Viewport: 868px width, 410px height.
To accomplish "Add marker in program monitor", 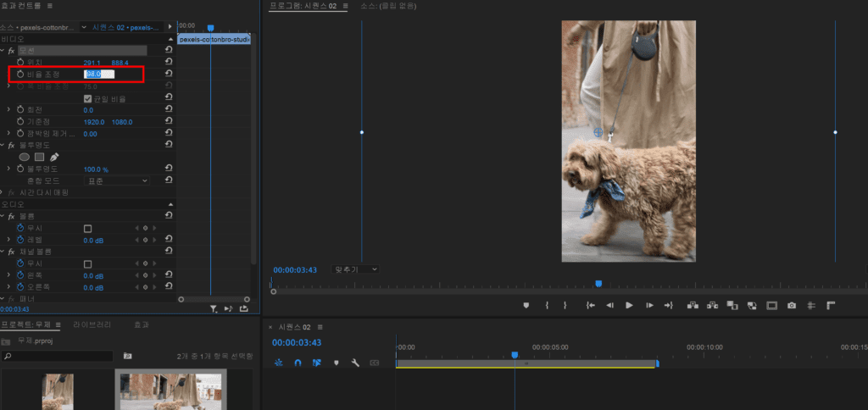I will coord(526,306).
